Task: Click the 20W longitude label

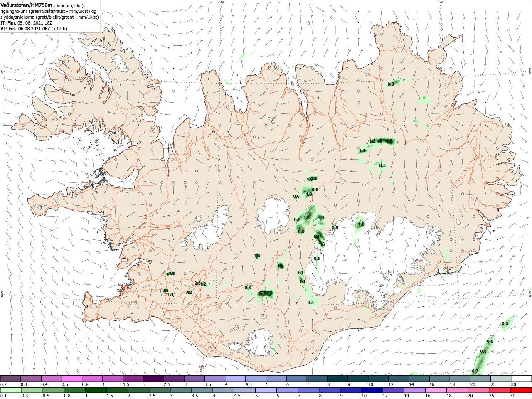Action: [x=221, y=2]
